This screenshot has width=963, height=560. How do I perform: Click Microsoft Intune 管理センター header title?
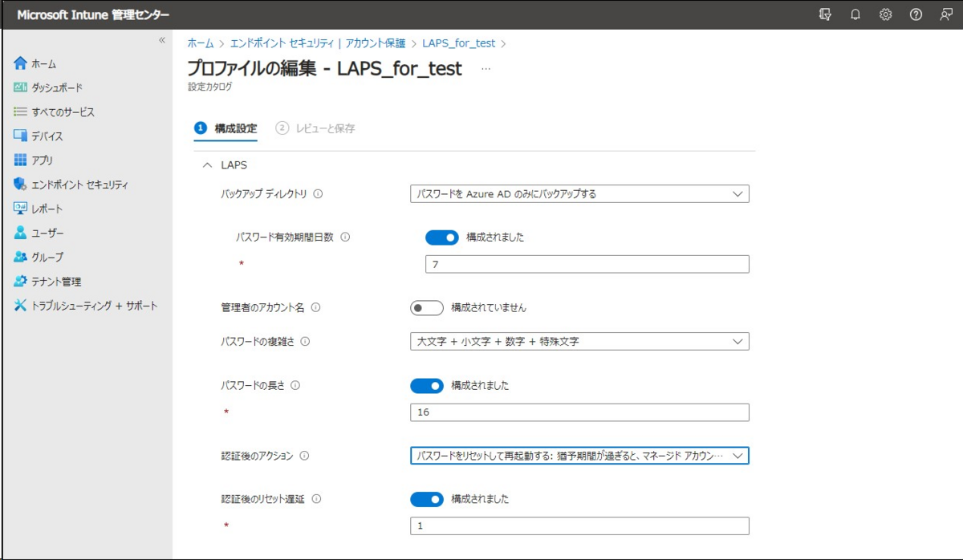pyautogui.click(x=92, y=14)
